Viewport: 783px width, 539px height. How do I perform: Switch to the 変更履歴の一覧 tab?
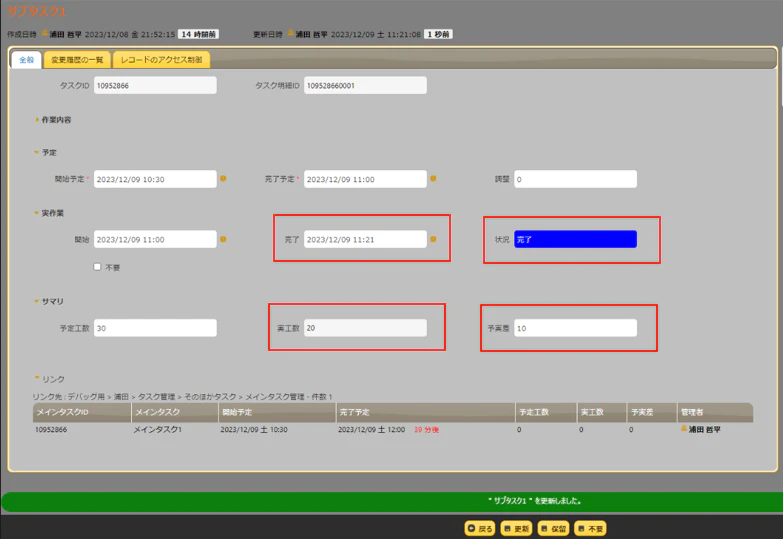coord(77,60)
